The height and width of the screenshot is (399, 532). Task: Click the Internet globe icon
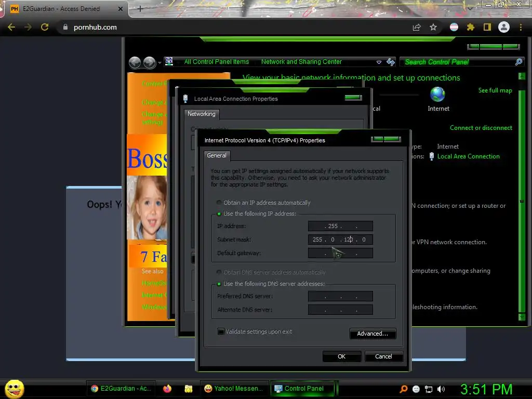tap(437, 95)
